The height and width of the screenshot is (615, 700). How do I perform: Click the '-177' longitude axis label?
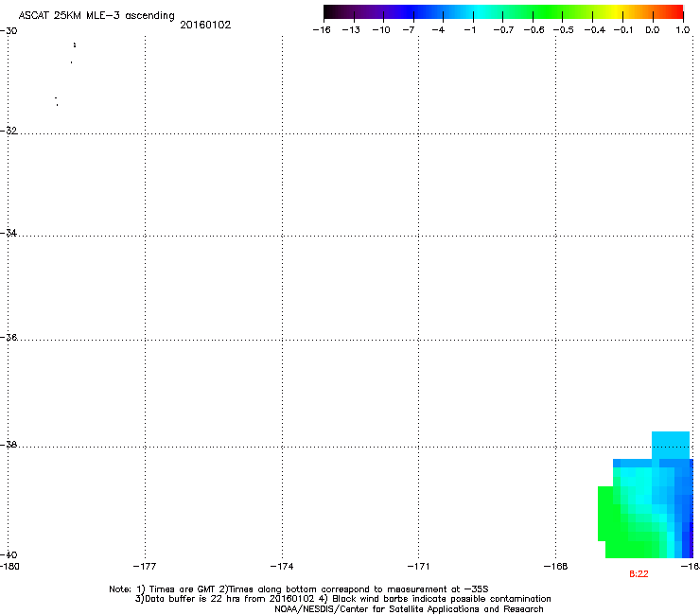pos(145,567)
